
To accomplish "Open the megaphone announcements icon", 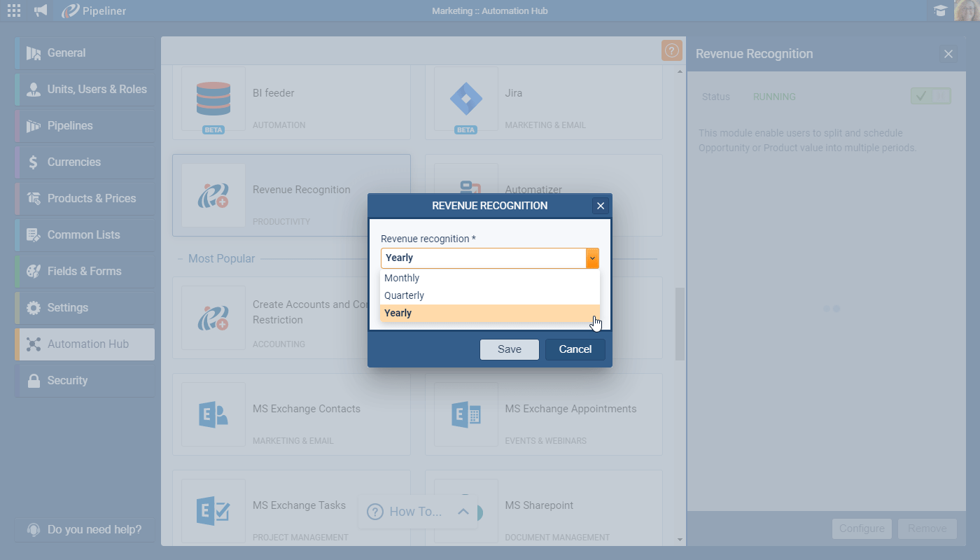I will click(x=41, y=10).
